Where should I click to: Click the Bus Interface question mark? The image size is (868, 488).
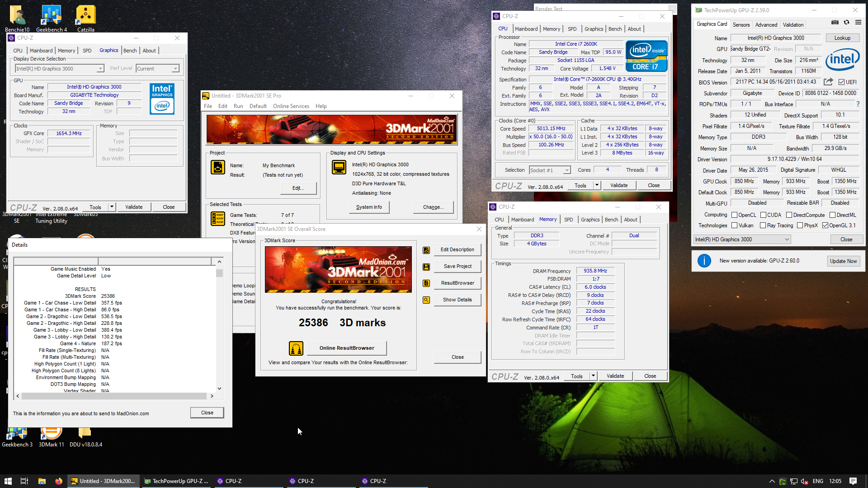coord(858,104)
